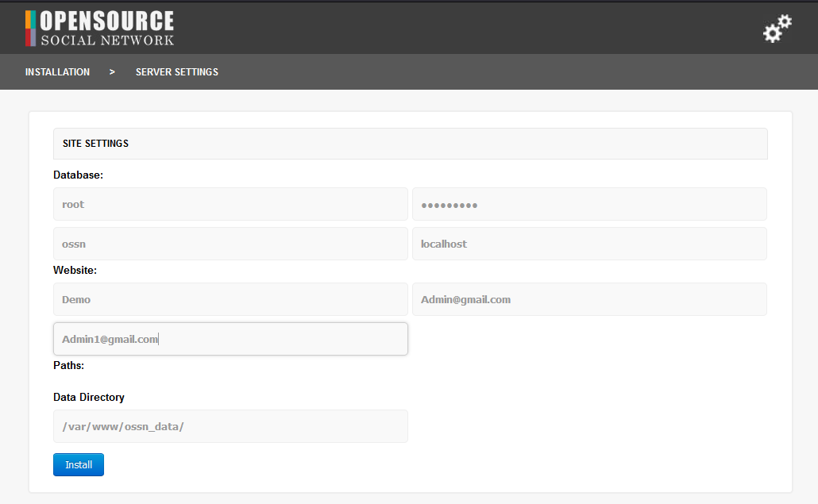
Task: Click the Website: label
Action: 75,270
